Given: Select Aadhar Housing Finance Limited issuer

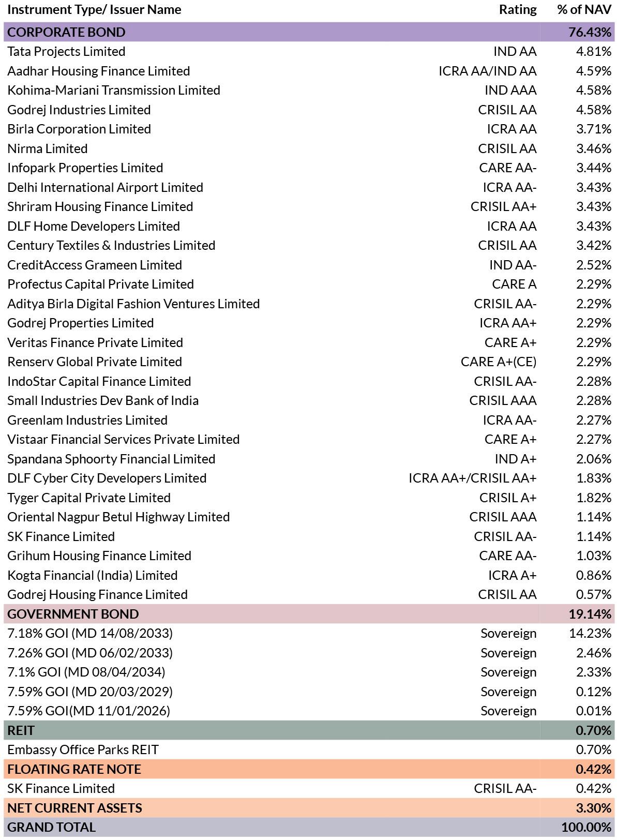Looking at the screenshot, I should (x=99, y=71).
